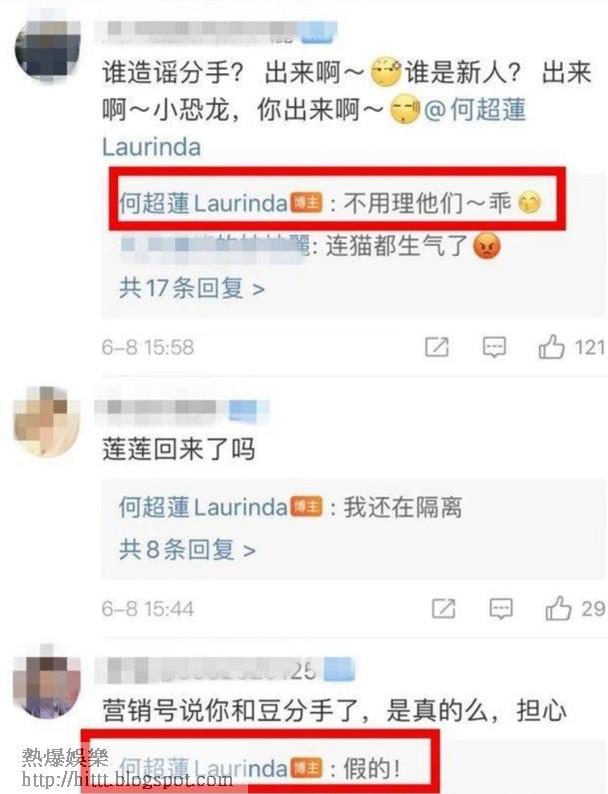Screen dimensions: 608x794
Task: Open reply icon on the 15:58 comment
Action: (x=494, y=347)
